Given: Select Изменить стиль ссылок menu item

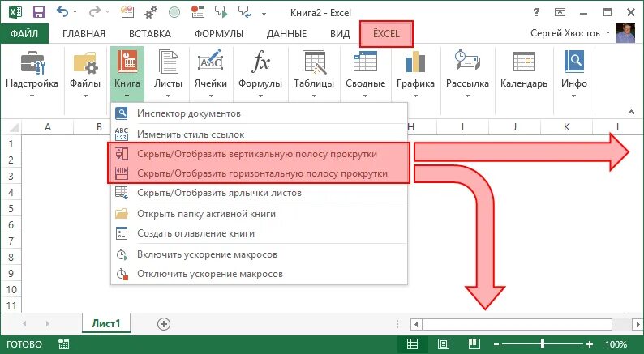Looking at the screenshot, I should [260, 134].
